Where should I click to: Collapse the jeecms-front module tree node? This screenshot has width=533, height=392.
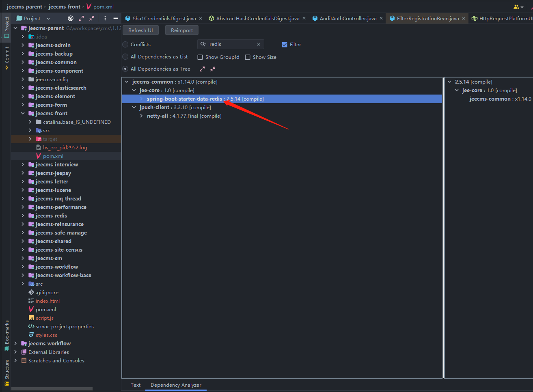pyautogui.click(x=23, y=113)
